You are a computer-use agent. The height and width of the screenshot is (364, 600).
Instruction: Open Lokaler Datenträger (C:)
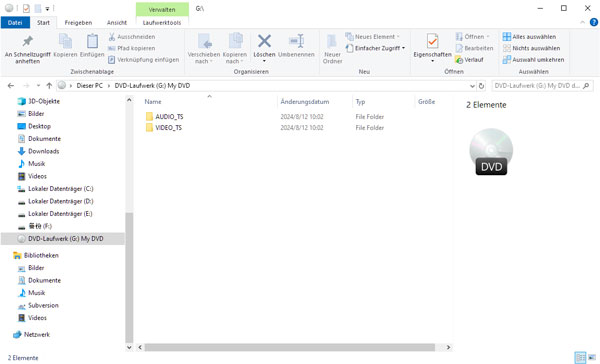pos(55,189)
